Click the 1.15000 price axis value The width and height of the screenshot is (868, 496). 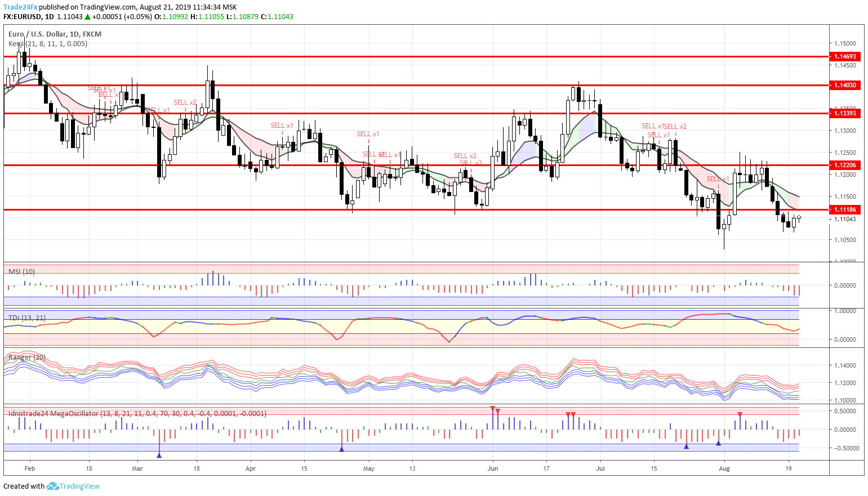pyautogui.click(x=845, y=43)
